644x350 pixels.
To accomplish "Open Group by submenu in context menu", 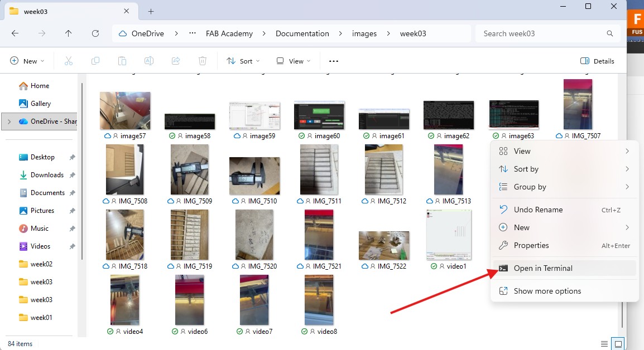I will [x=564, y=187].
